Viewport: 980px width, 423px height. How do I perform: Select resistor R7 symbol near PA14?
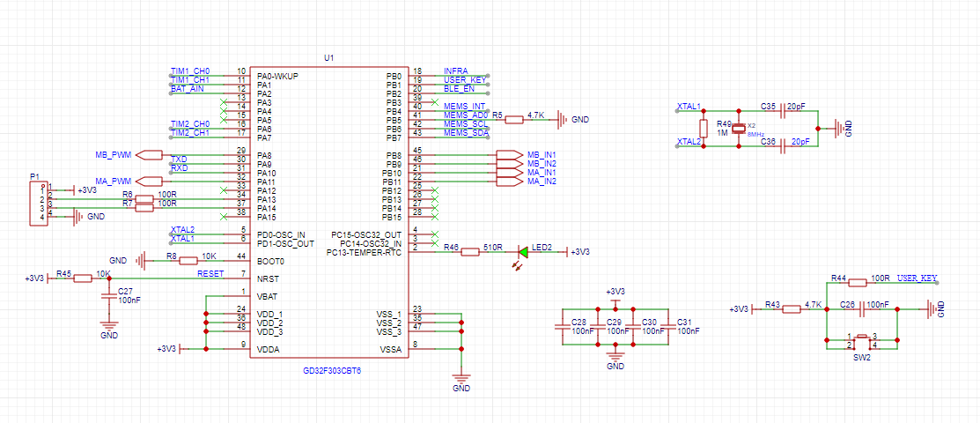click(144, 208)
